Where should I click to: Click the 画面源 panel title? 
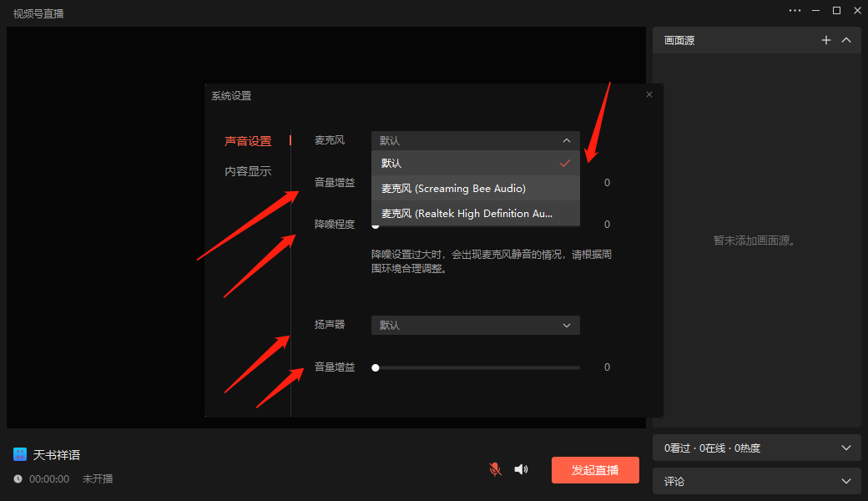679,40
